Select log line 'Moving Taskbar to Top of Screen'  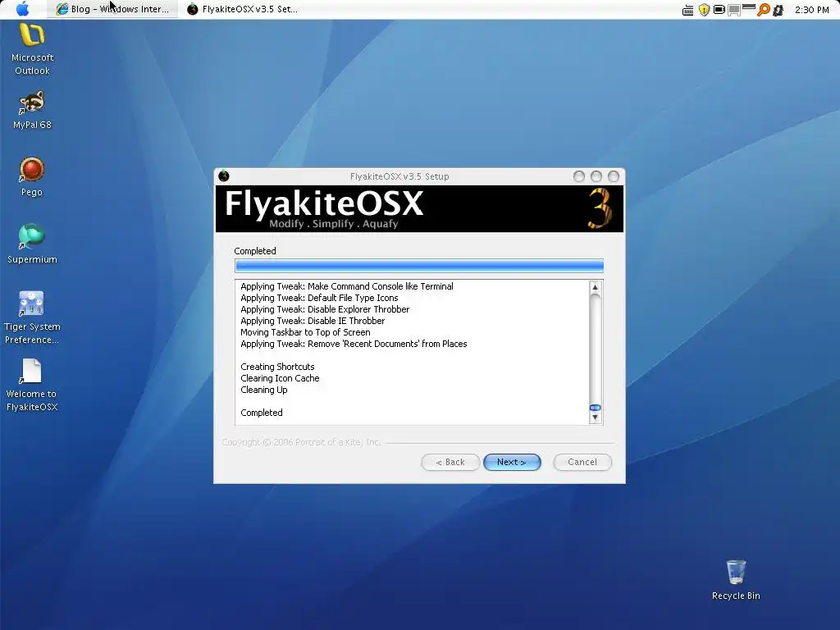[305, 332]
